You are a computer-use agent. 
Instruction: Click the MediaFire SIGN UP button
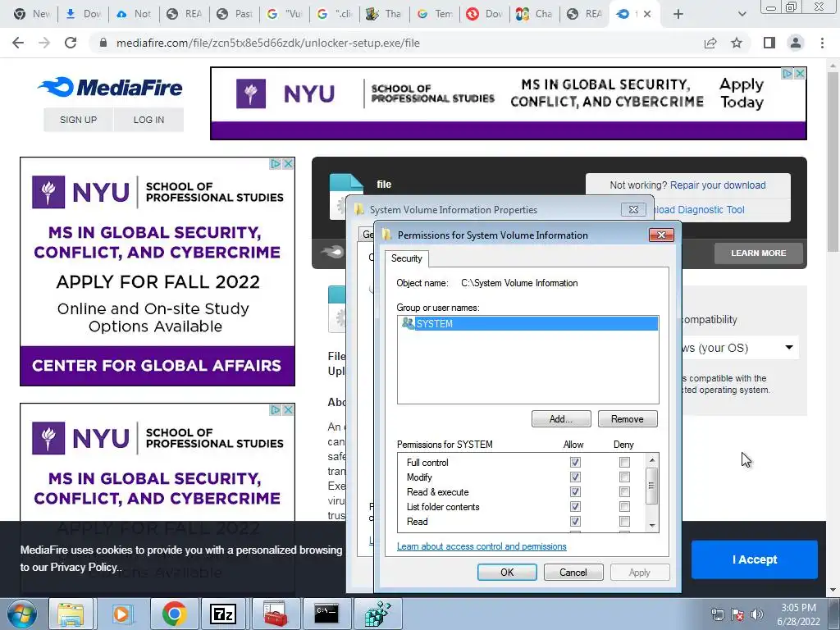point(78,120)
